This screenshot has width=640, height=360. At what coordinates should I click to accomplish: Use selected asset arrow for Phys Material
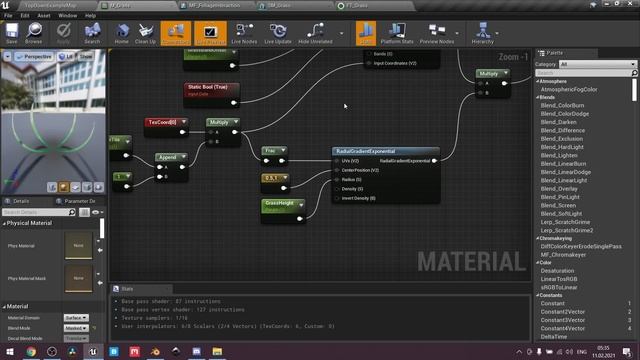tap(100, 250)
